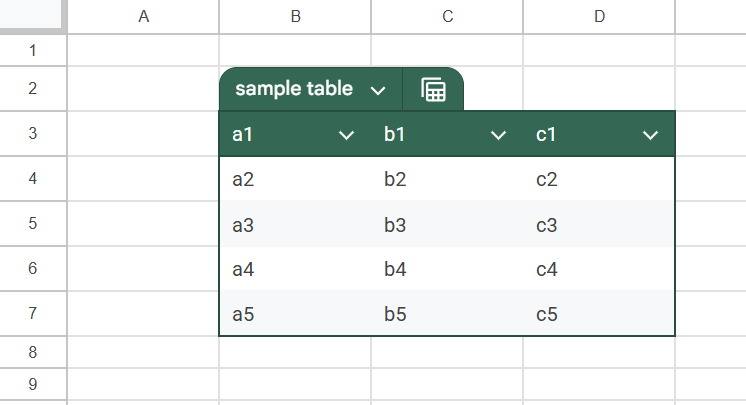This screenshot has width=746, height=405.
Task: Open the sample table name dropdown
Action: (378, 90)
